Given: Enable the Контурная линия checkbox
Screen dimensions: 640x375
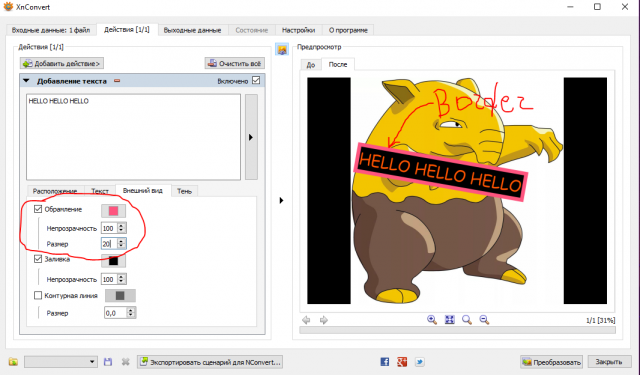Looking at the screenshot, I should pyautogui.click(x=38, y=295).
